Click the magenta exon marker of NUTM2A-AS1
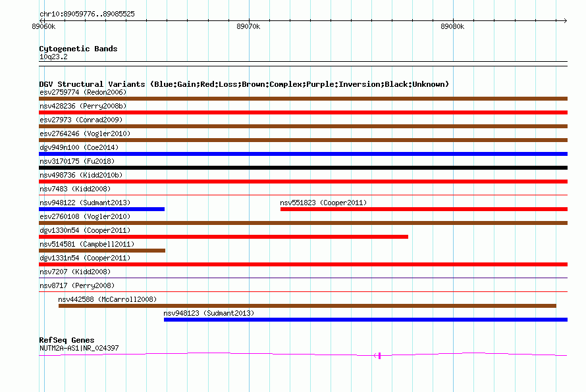Viewport: 586px width, 392px height. (x=379, y=356)
